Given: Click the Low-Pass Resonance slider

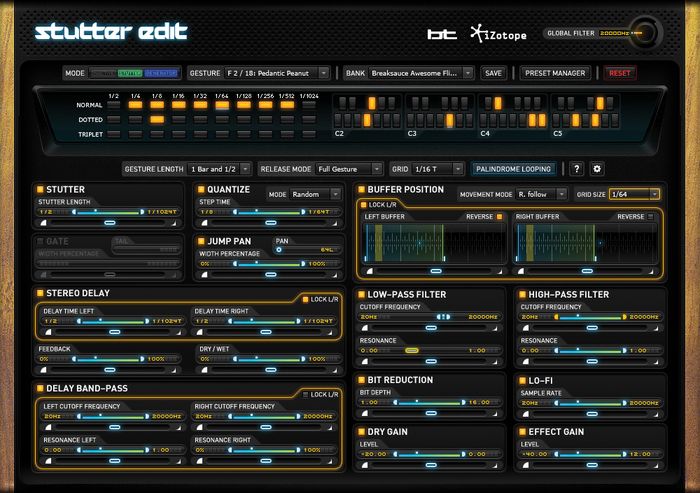Looking at the screenshot, I should click(429, 351).
